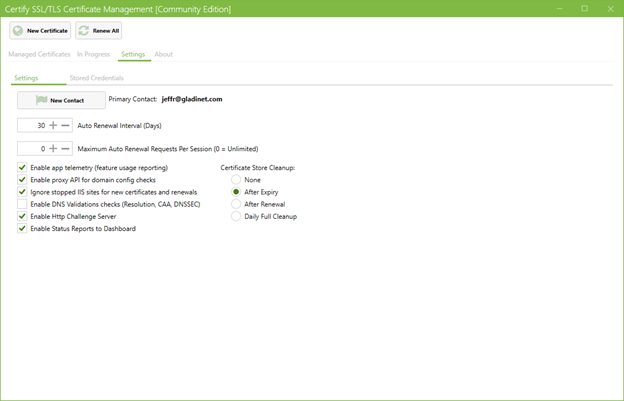Viewport: 624px width, 401px height.
Task: Select the After Expiry radio option
Action: pos(236,192)
